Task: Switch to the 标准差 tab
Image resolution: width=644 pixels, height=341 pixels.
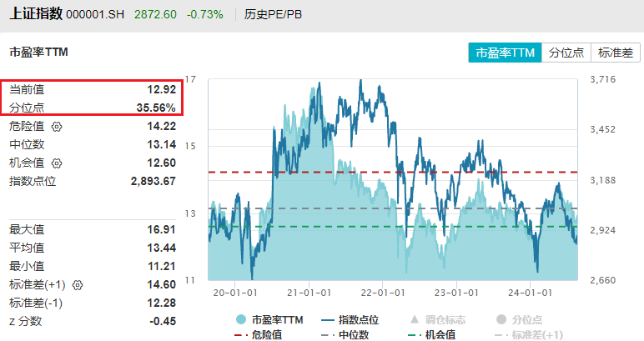Action: click(x=616, y=53)
